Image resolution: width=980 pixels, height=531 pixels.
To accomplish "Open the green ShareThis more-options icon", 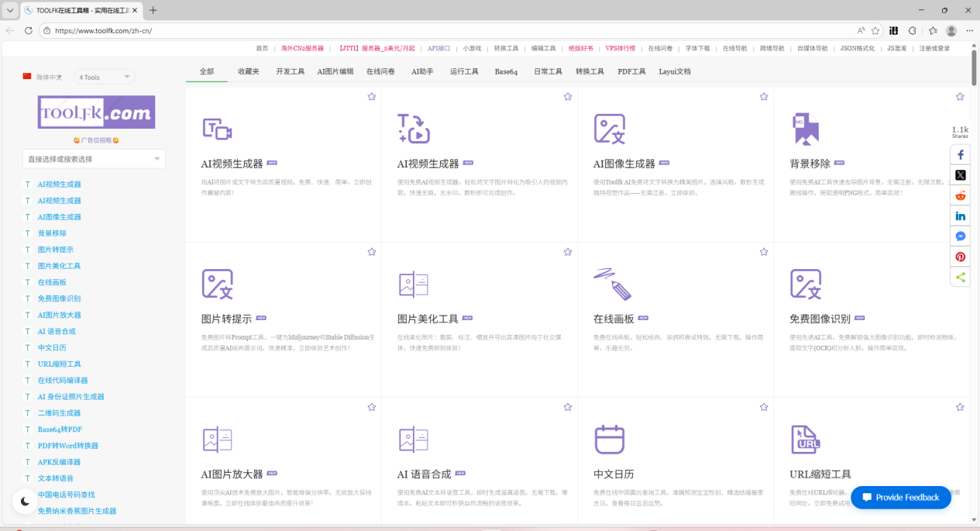I will click(961, 277).
